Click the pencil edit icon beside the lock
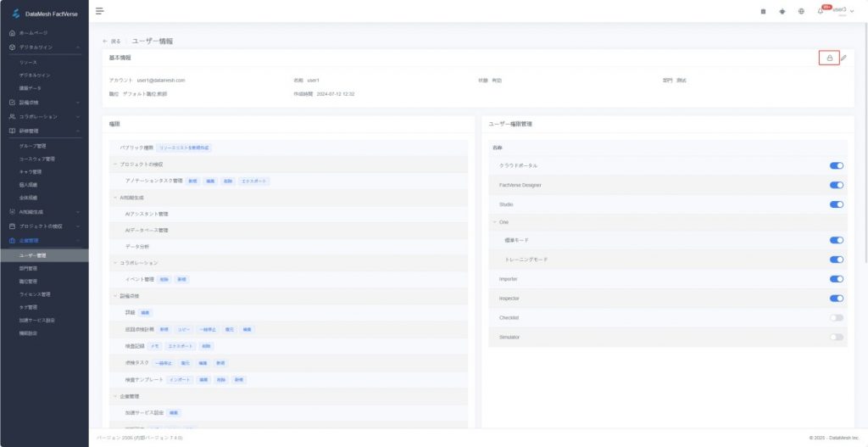Viewport: 868px width, 447px height. click(x=843, y=58)
